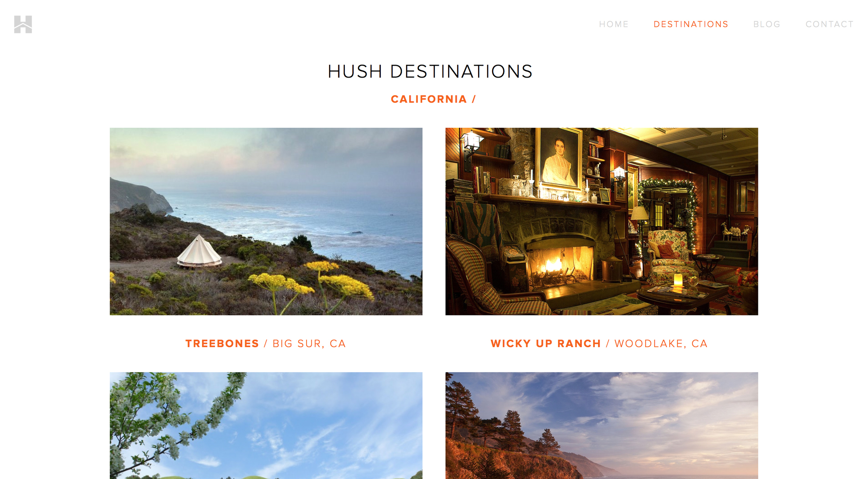This screenshot has width=868, height=479.
Task: Click the Wicky Up Ranch title link
Action: [546, 344]
